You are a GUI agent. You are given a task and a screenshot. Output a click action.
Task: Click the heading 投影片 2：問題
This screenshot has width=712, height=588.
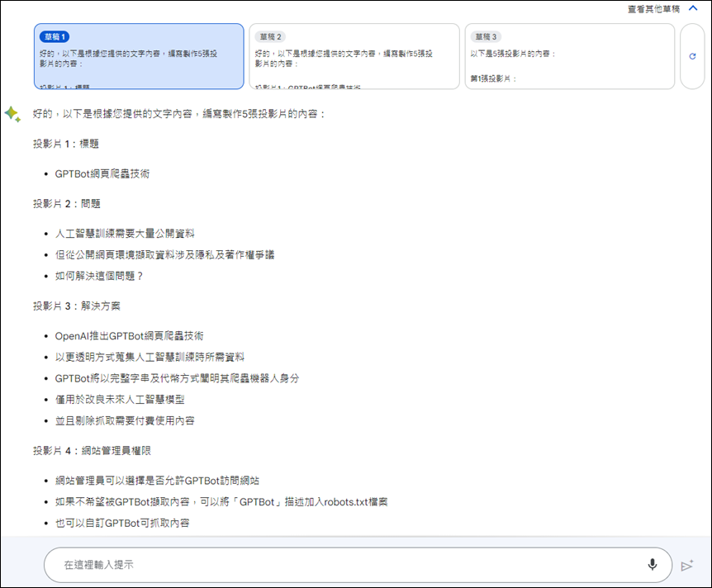click(67, 204)
